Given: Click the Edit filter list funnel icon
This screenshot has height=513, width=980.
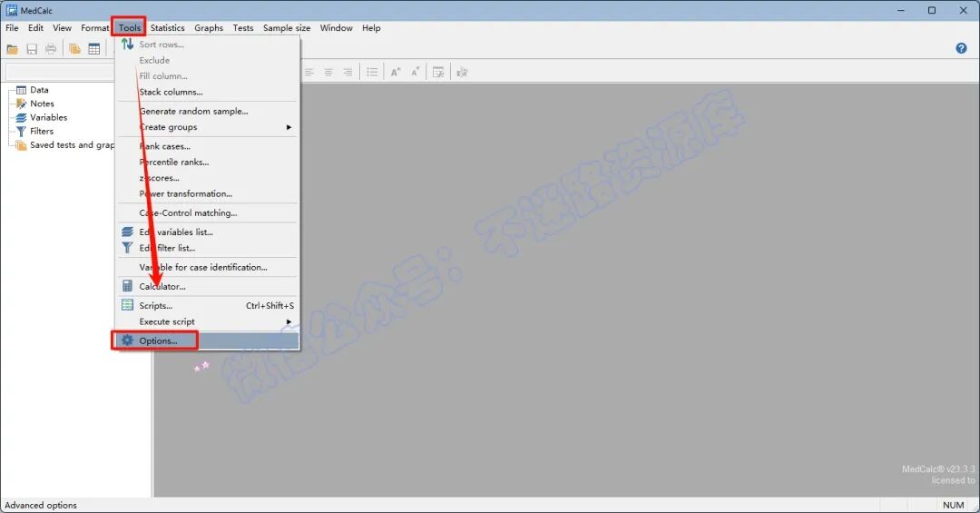Looking at the screenshot, I should (x=128, y=248).
